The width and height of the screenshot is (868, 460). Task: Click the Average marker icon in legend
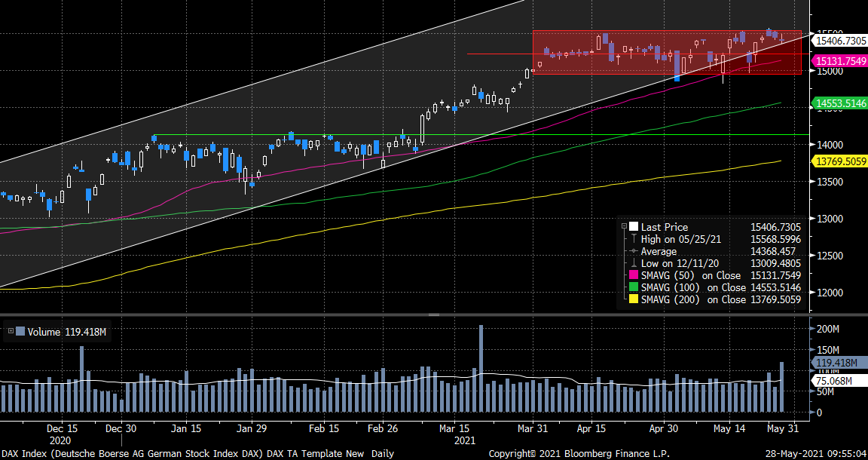[634, 250]
